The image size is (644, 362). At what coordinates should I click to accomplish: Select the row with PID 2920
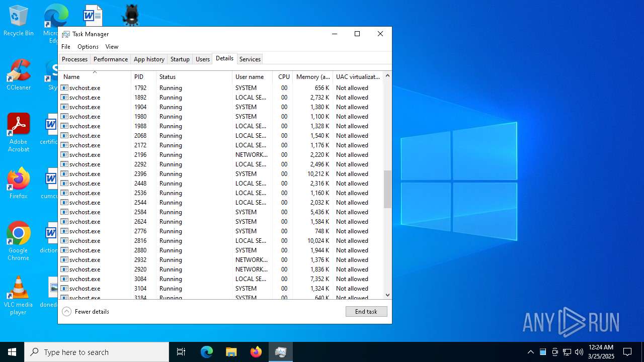tap(221, 269)
